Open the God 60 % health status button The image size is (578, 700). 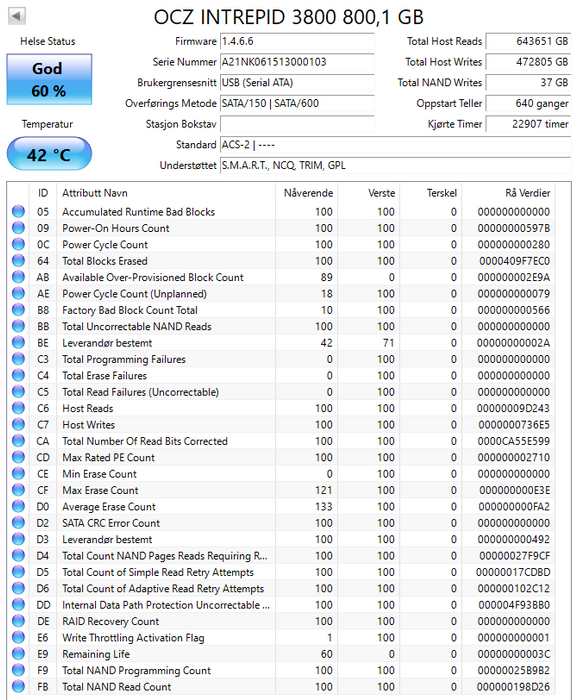coord(49,79)
